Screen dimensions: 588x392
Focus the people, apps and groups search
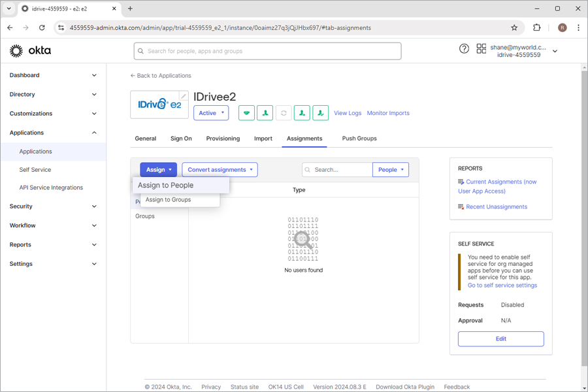click(x=267, y=51)
